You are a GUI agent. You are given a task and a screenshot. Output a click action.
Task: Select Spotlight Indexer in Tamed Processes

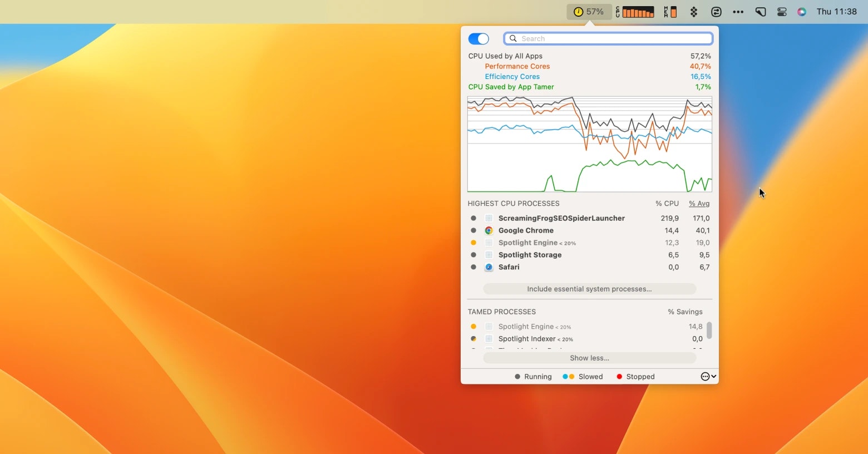click(585, 339)
